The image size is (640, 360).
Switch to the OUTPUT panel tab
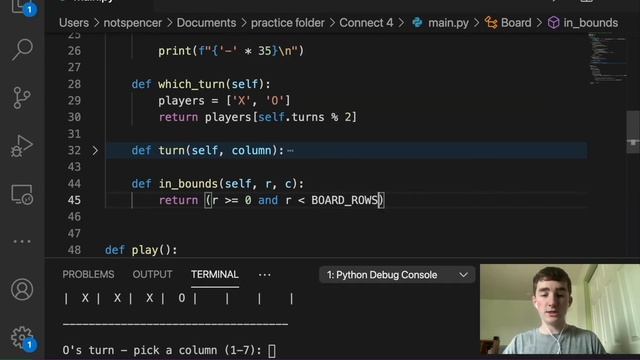[152, 274]
